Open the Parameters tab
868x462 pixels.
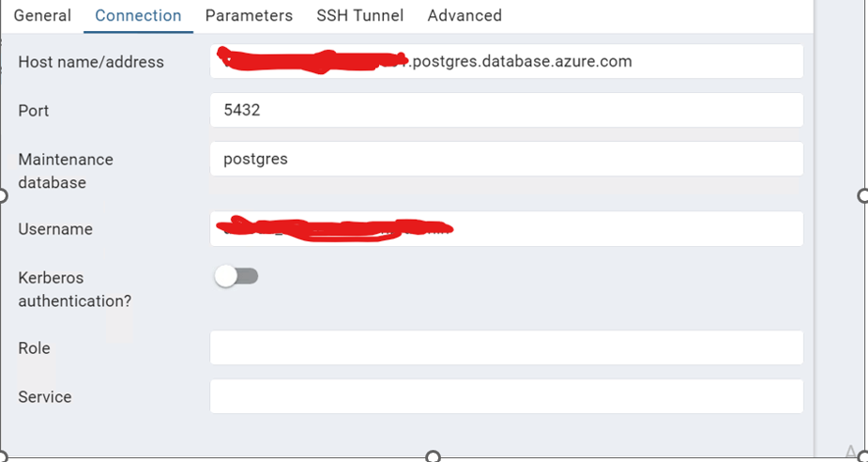[249, 16]
